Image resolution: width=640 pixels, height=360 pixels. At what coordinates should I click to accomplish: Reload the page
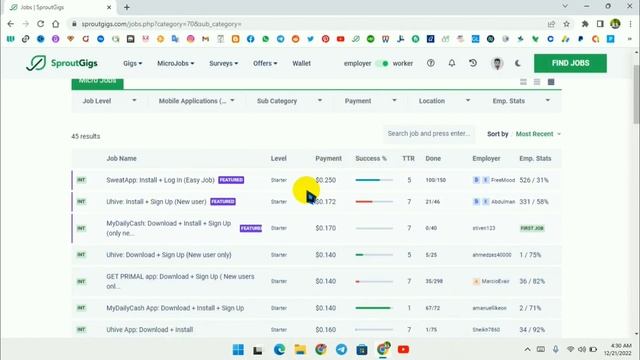(x=40, y=24)
